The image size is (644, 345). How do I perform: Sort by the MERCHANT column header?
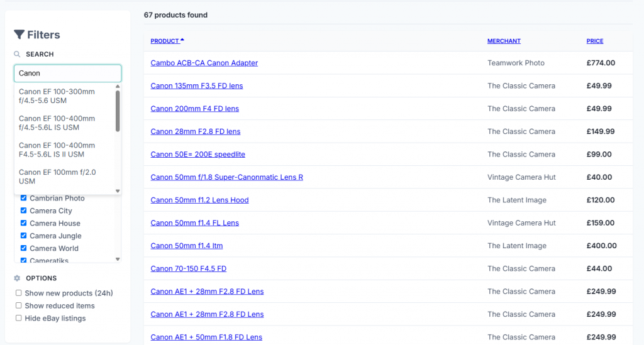tap(504, 41)
